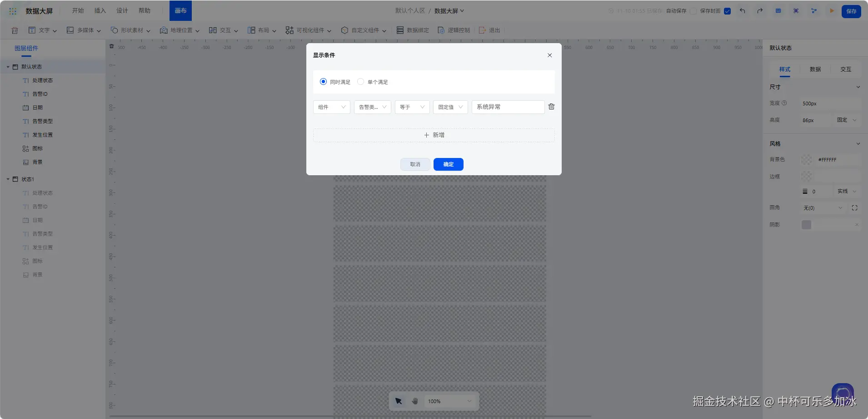Open the 实线 border style dropdown
868x419 pixels.
point(847,192)
